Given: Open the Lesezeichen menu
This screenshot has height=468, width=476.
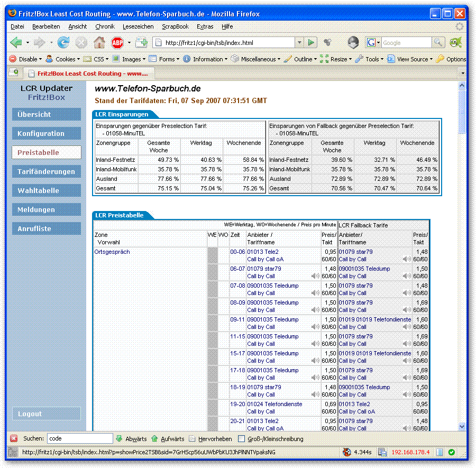Looking at the screenshot, I should click(138, 26).
